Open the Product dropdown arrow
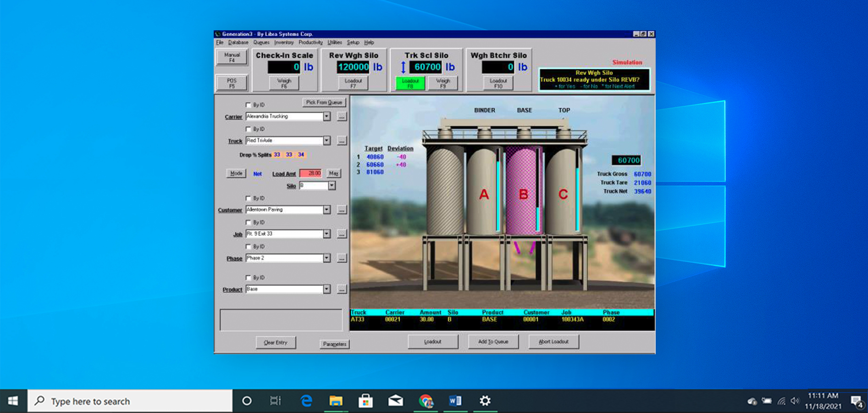 pos(326,290)
